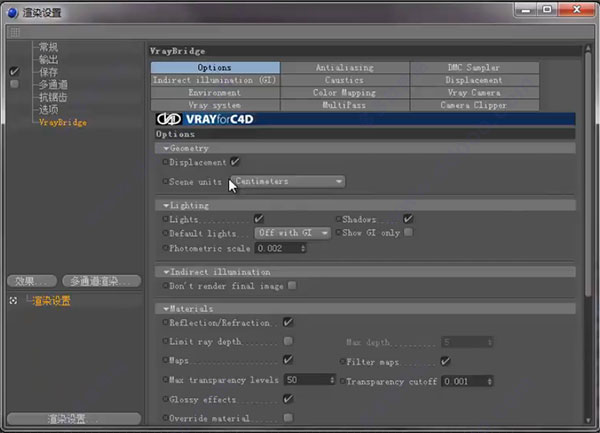This screenshot has height=433, width=600.
Task: Collapse the Materials section
Action: [166, 309]
